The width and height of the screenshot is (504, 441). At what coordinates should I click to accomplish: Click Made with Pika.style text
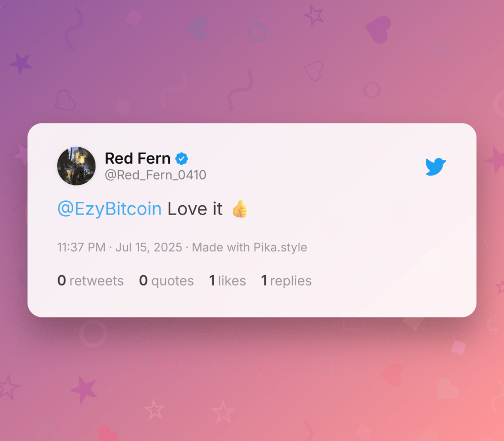click(250, 247)
